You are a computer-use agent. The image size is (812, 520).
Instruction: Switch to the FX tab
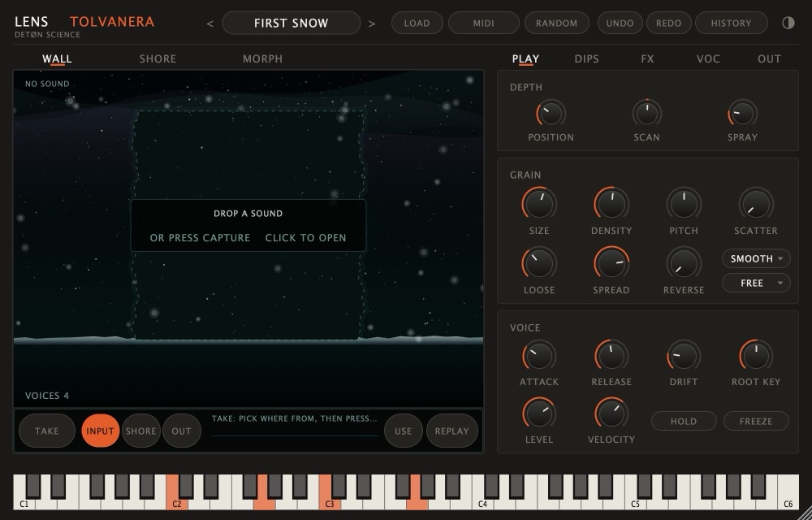pos(647,59)
